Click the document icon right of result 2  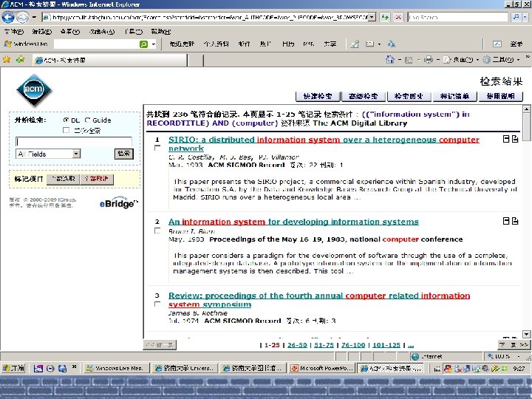515,221
